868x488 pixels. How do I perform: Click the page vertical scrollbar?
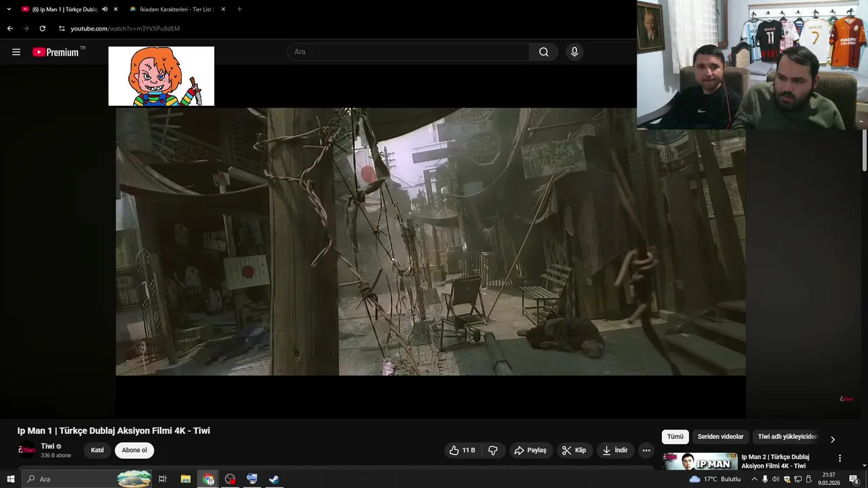point(864,150)
